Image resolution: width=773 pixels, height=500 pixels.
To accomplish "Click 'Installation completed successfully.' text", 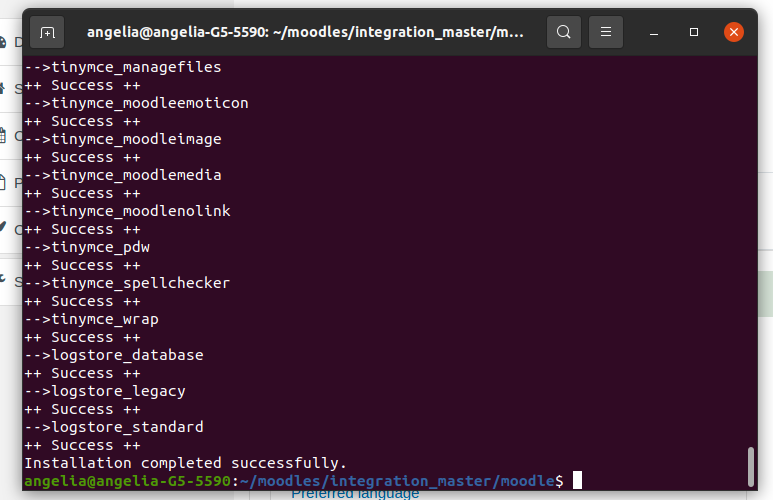I will (x=186, y=463).
